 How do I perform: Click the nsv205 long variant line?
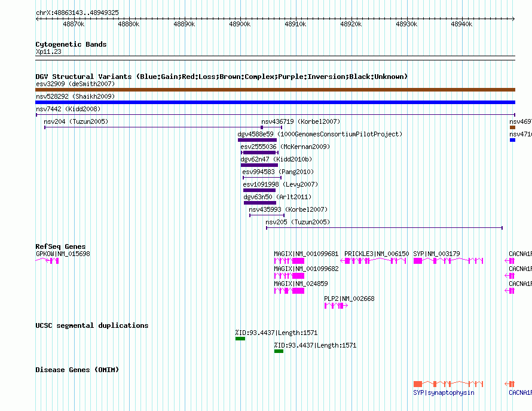384,228
